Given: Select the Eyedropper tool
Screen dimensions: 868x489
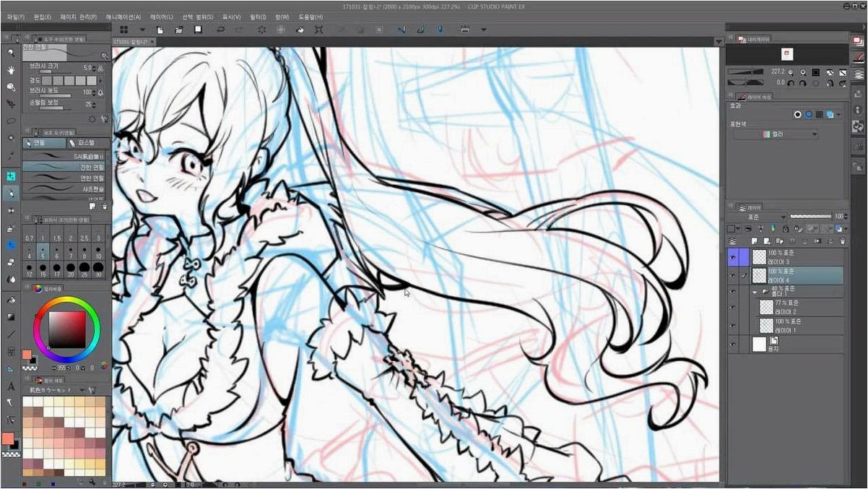Looking at the screenshot, I should [11, 155].
